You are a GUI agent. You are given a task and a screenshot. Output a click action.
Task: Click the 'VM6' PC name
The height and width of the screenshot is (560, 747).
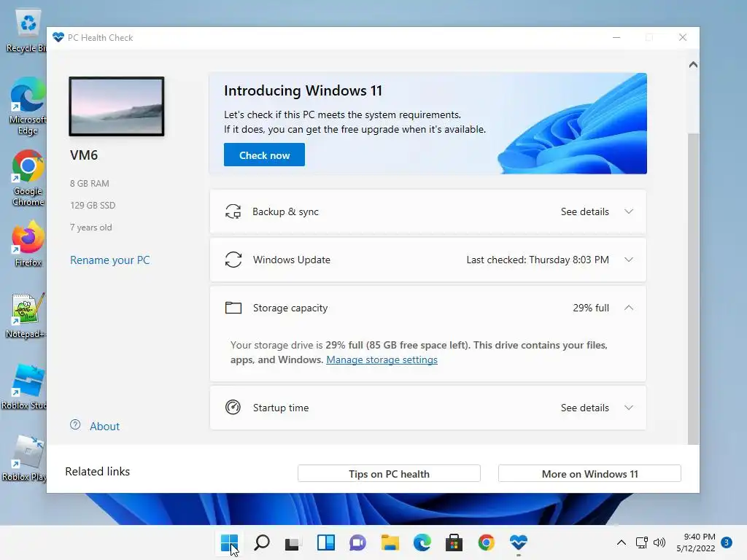click(x=84, y=155)
